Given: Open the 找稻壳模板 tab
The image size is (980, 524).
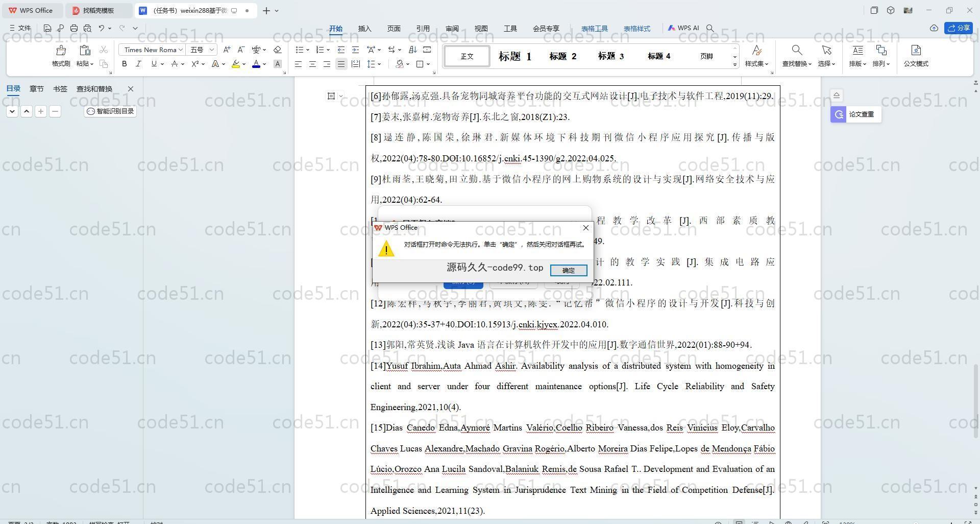Looking at the screenshot, I should point(99,10).
